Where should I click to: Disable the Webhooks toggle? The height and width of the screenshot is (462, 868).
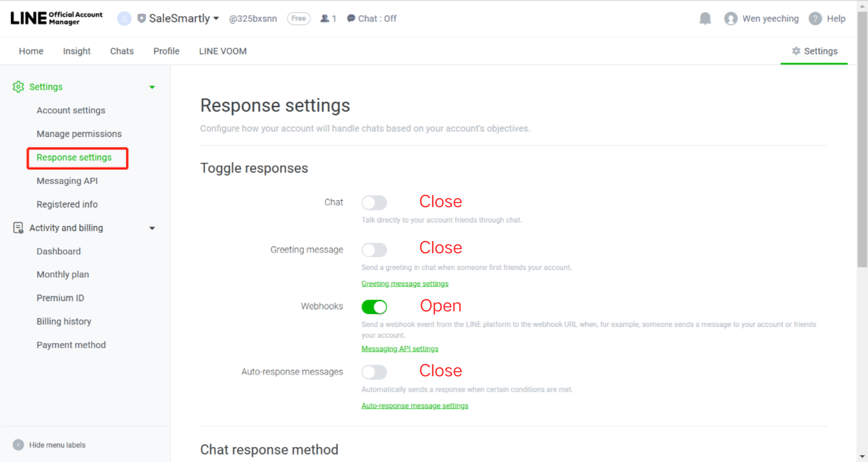click(x=374, y=307)
